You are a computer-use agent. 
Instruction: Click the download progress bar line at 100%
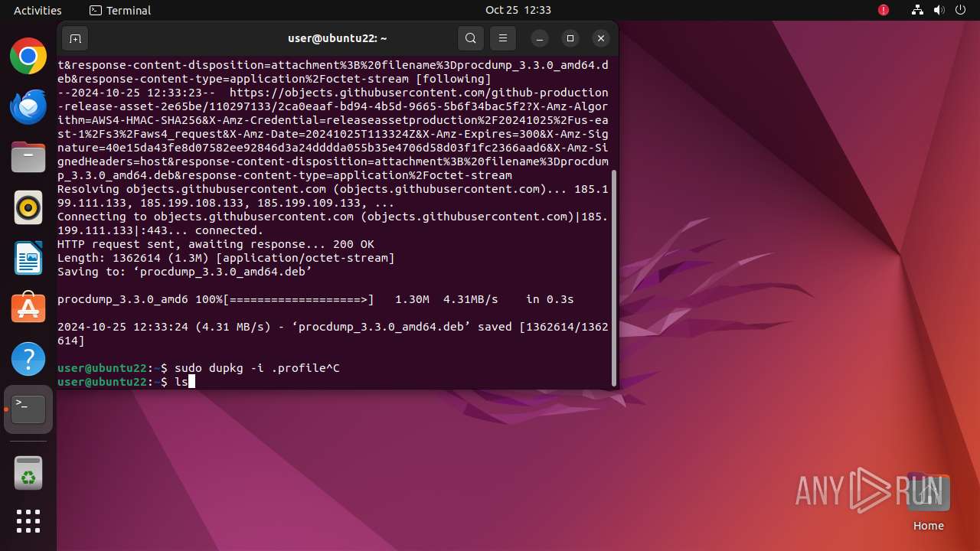(315, 299)
